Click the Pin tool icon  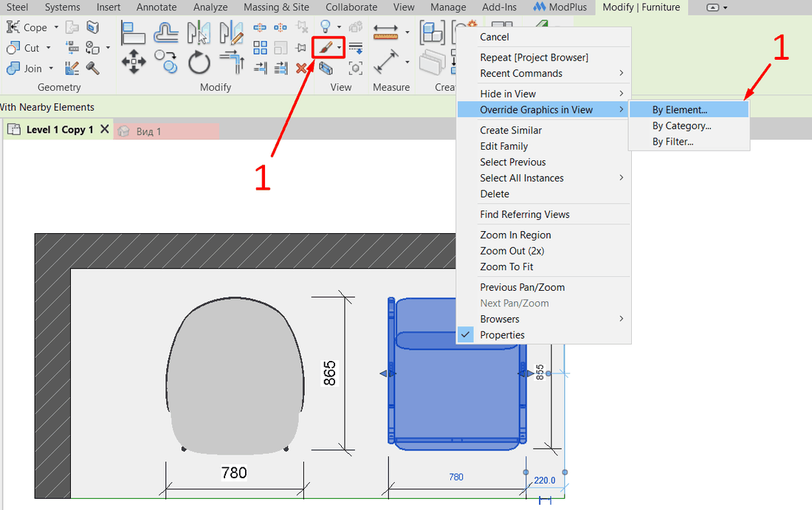[x=301, y=48]
